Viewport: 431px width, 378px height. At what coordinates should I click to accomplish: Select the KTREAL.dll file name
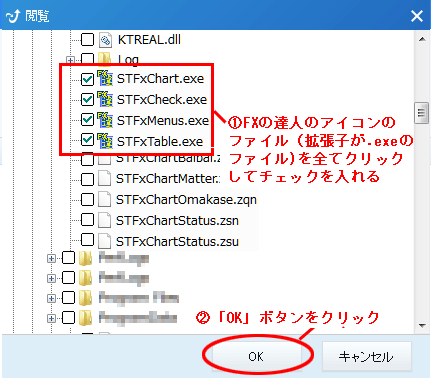click(x=149, y=40)
